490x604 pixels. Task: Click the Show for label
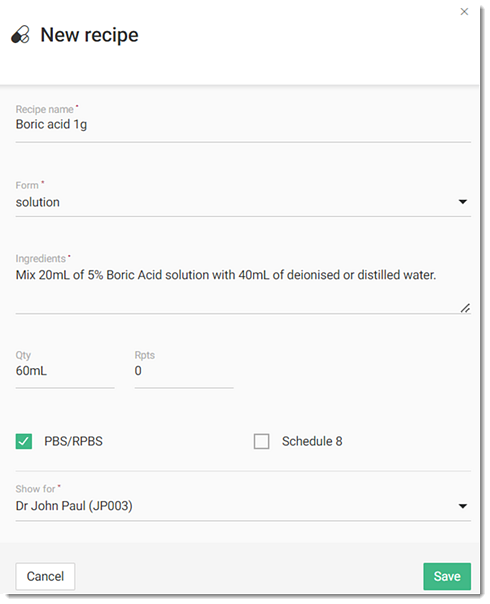[x=35, y=489]
